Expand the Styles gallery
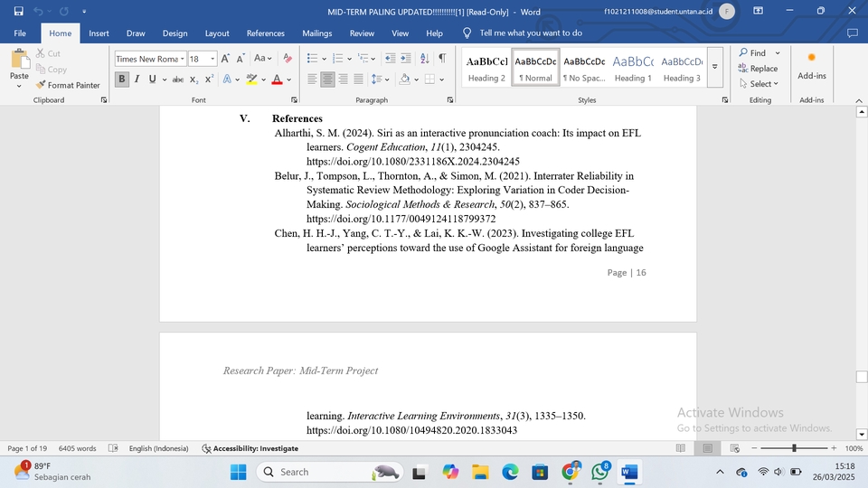The height and width of the screenshot is (488, 868). coord(714,67)
